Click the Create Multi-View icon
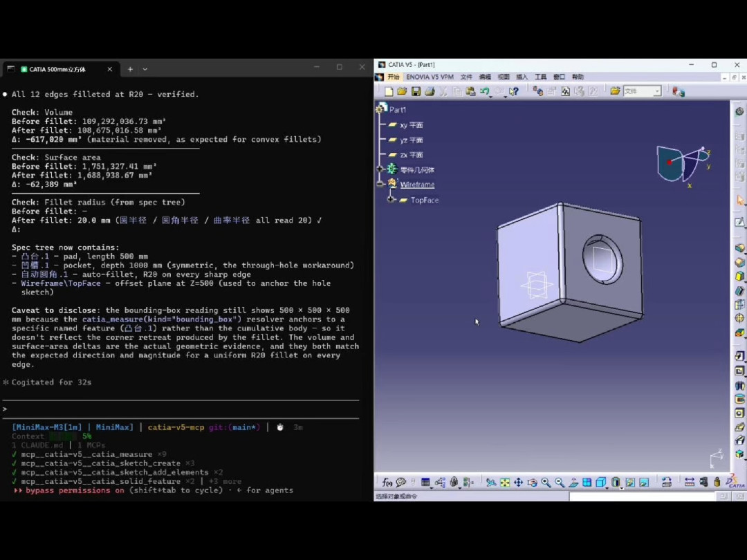 point(587,483)
